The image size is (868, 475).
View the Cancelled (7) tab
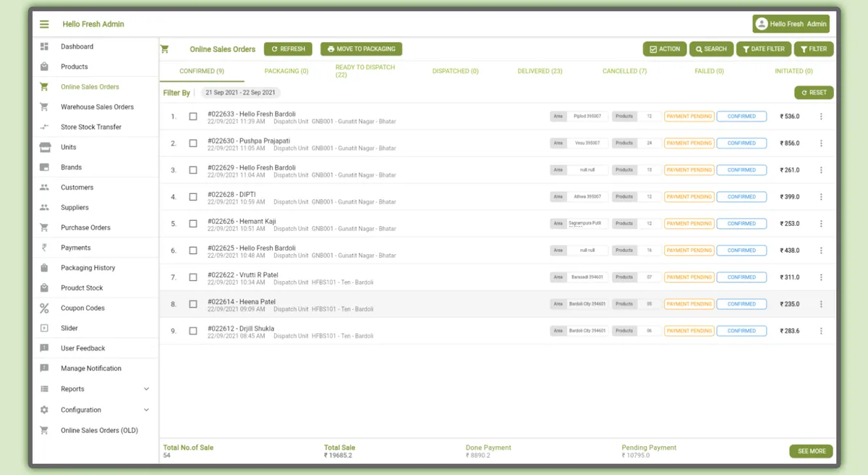(x=624, y=71)
